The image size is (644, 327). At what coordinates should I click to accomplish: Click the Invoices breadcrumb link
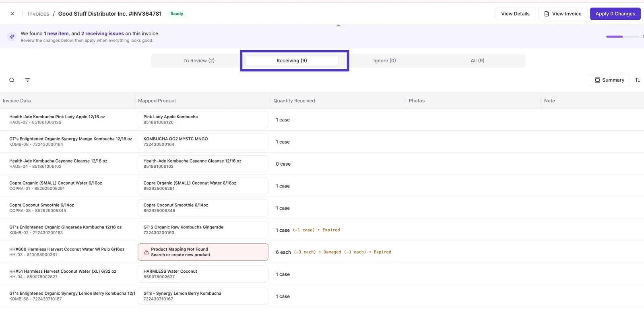point(39,14)
